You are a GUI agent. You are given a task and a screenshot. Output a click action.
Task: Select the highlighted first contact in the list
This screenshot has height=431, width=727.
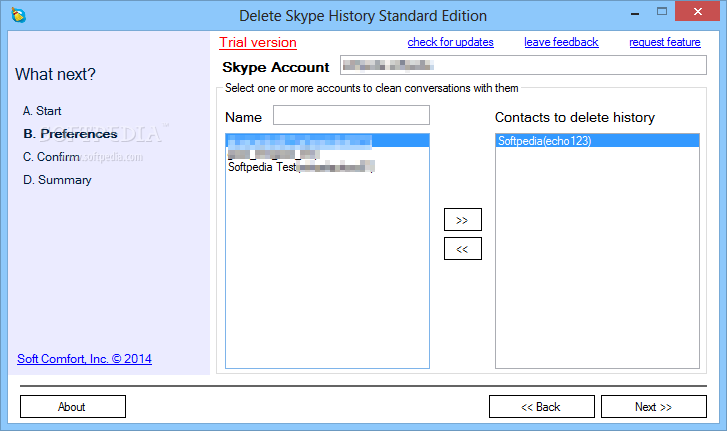(x=327, y=141)
